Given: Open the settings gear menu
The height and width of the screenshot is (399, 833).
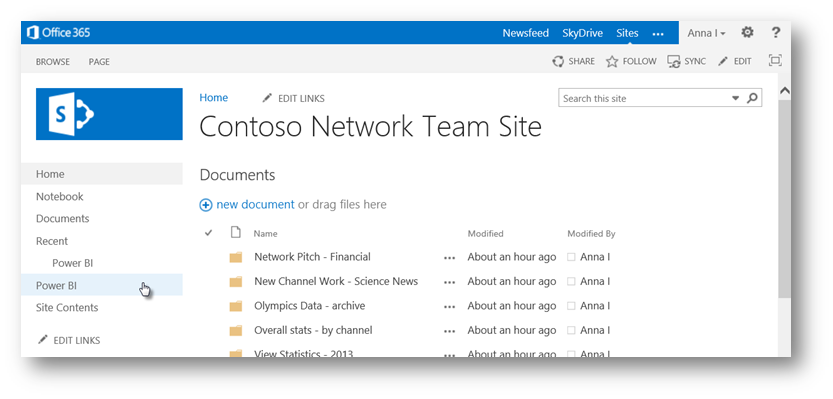Looking at the screenshot, I should 747,33.
